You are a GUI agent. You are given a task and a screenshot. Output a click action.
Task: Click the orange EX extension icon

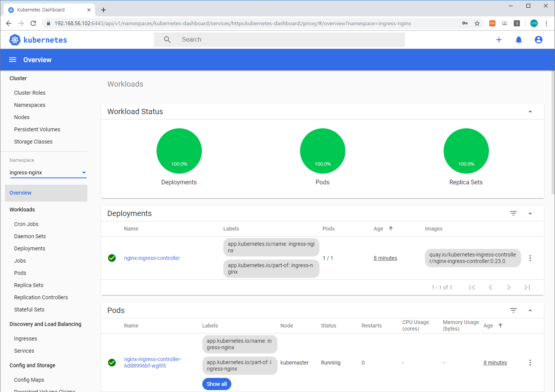coord(492,23)
